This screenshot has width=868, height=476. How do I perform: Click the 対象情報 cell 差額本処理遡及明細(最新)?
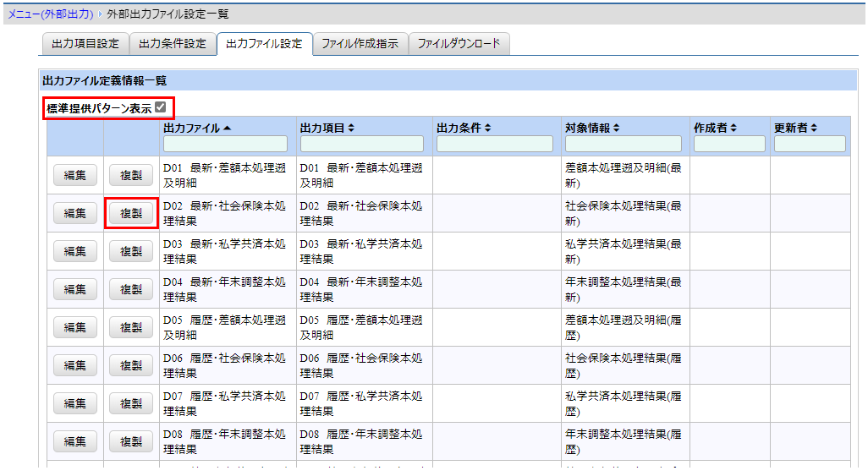[625, 176]
